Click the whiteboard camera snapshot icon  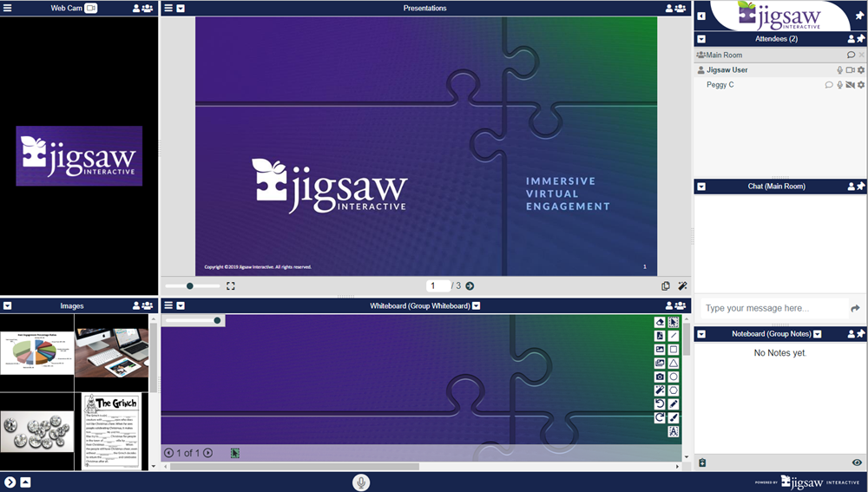click(660, 377)
